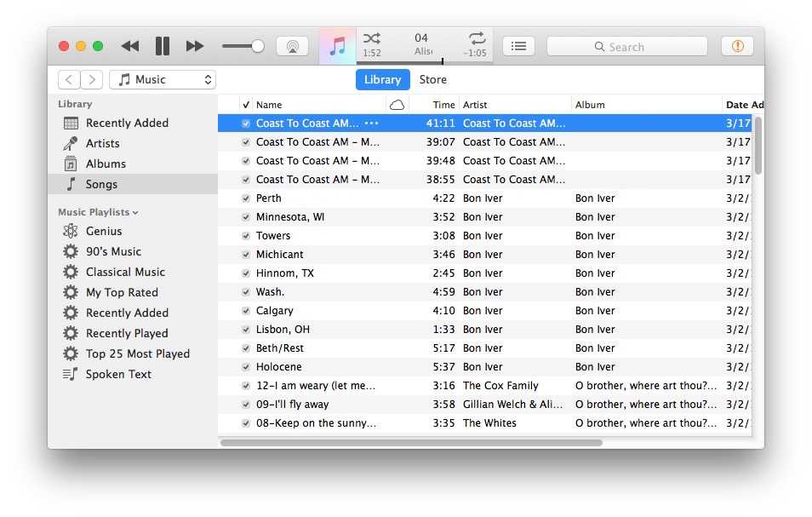The image size is (812, 517).
Task: Toggle the shuffle icon
Action: [x=371, y=38]
